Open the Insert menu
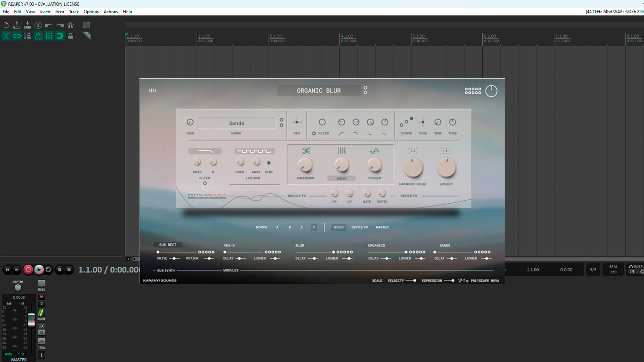Screen dimensions: 644x362 pyautogui.click(x=45, y=12)
